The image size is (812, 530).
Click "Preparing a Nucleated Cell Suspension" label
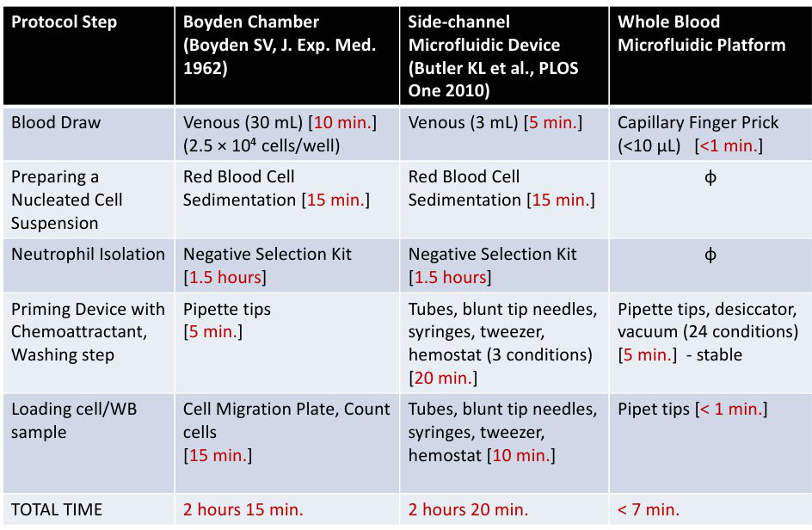click(67, 200)
